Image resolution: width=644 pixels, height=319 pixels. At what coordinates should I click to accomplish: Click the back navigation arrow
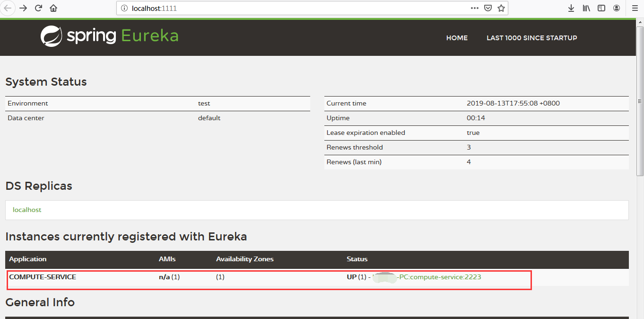(9, 8)
